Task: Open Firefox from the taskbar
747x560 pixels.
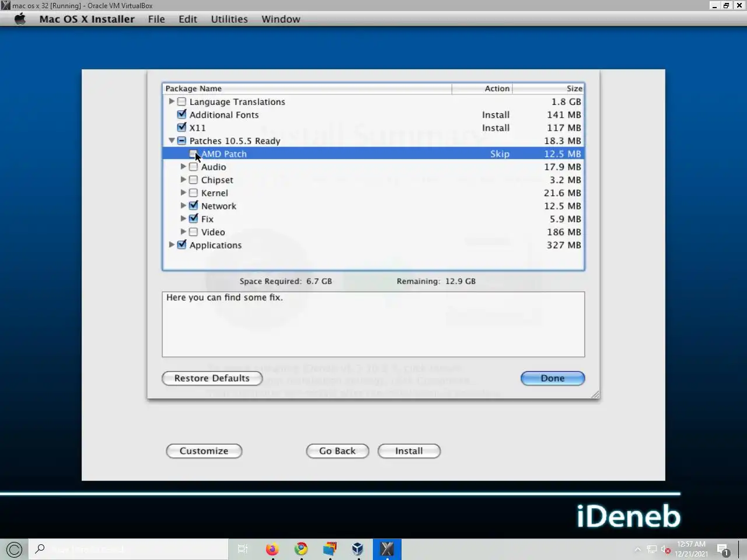Action: click(x=272, y=549)
